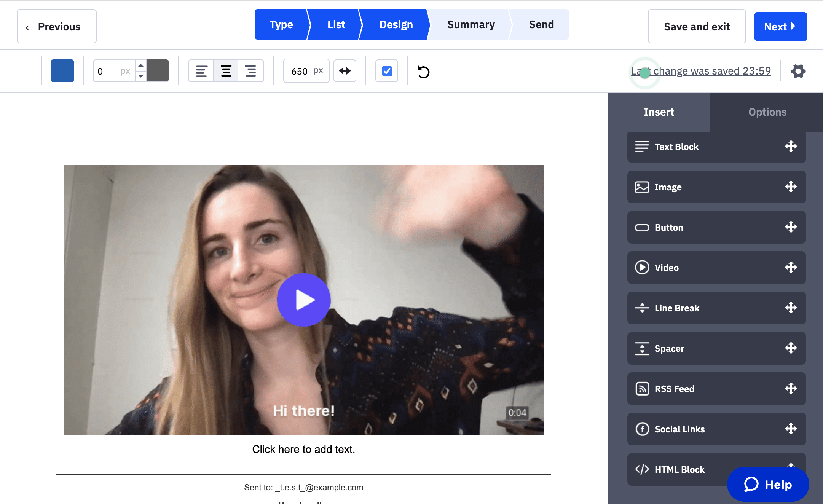Click the HTML Block code brackets icon
This screenshot has height=504, width=823.
tap(642, 469)
